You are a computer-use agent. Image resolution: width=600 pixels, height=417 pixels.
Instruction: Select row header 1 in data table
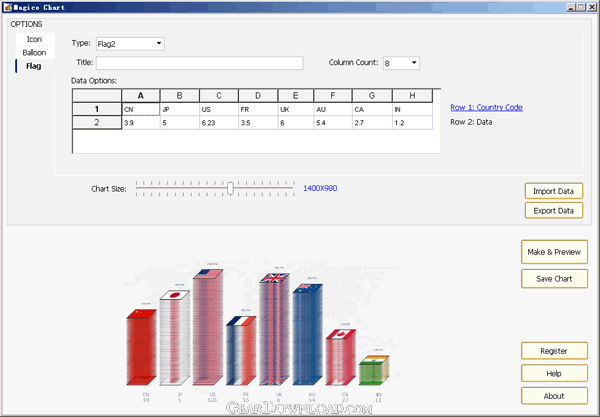pyautogui.click(x=97, y=109)
